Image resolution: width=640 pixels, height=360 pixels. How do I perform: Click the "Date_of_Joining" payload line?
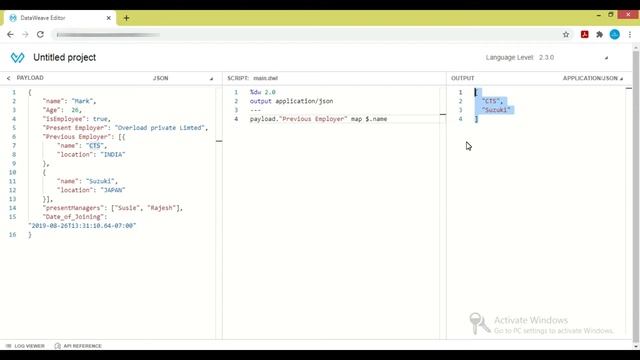[x=75, y=217]
